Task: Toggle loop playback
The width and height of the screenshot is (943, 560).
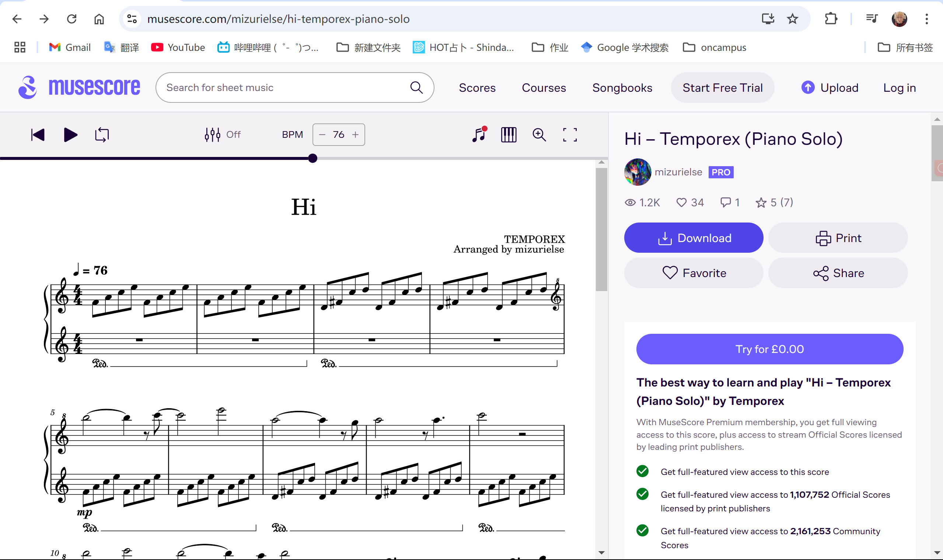Action: (x=102, y=135)
